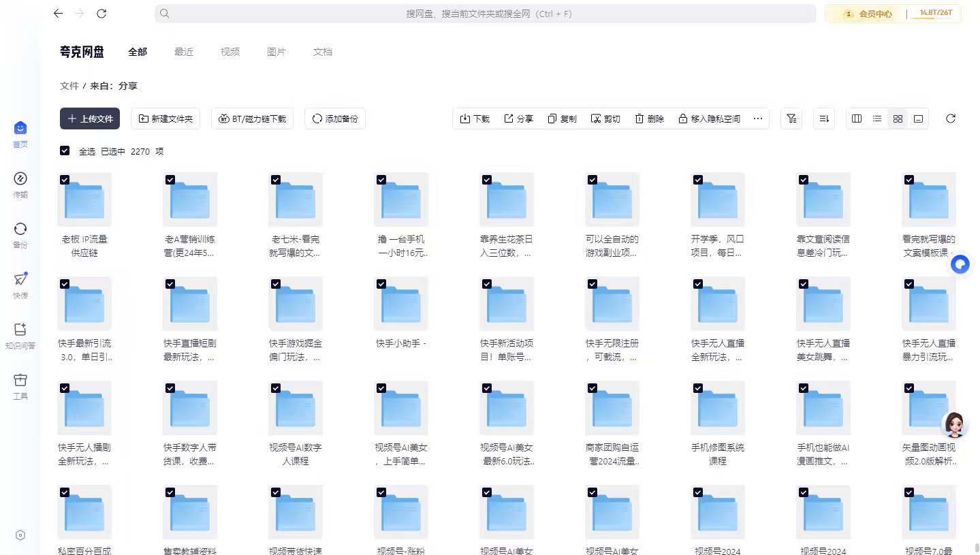Uncheck the 全选 select-all checkbox
980x555 pixels.
pos(65,151)
